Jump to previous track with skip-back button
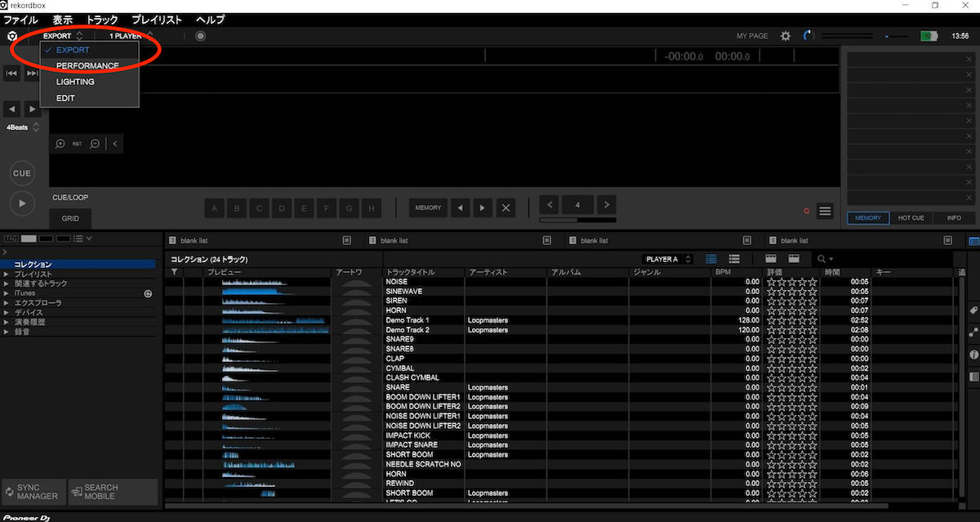This screenshot has width=980, height=522. 11,74
